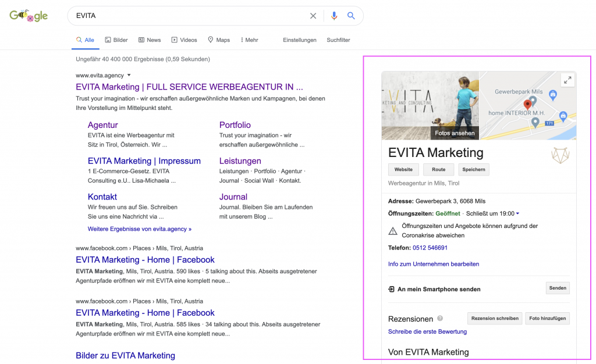Open the Portfolio sitelink
This screenshot has width=596, height=364.
tap(235, 125)
